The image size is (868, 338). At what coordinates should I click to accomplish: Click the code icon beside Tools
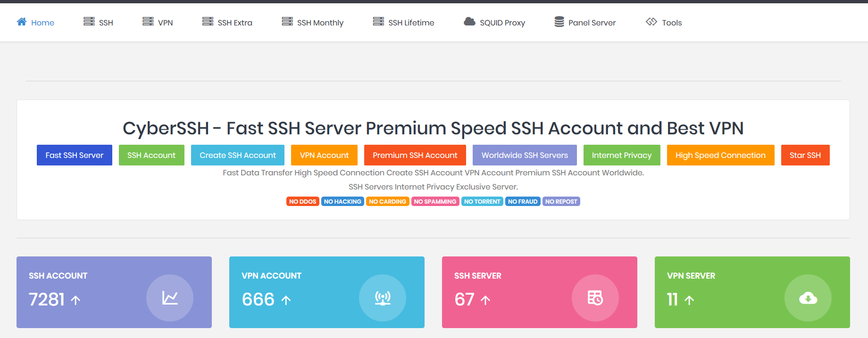click(651, 22)
